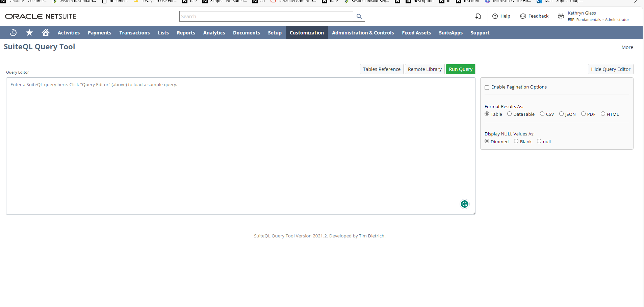Open the Shortcuts star icon
The width and height of the screenshot is (644, 307).
tap(29, 33)
